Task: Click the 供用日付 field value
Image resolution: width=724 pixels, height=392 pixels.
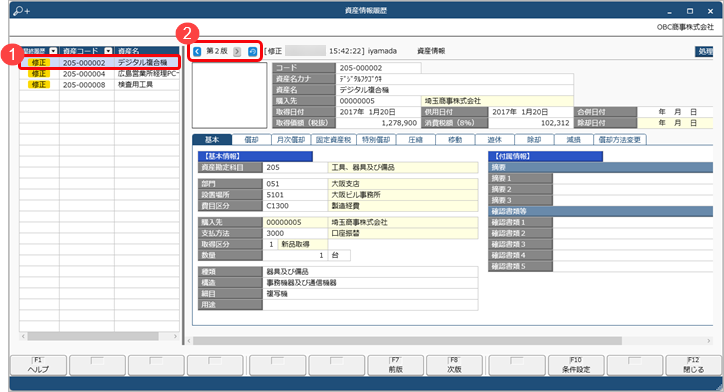Action: 531,112
